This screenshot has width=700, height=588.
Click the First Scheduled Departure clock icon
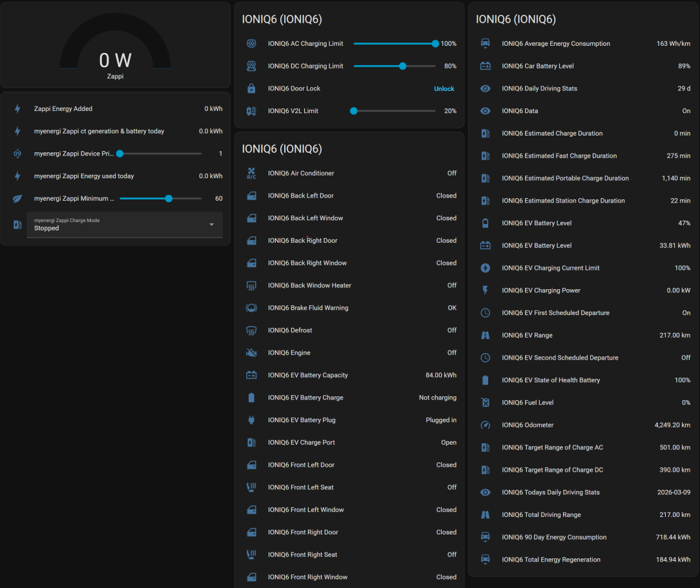pyautogui.click(x=485, y=313)
